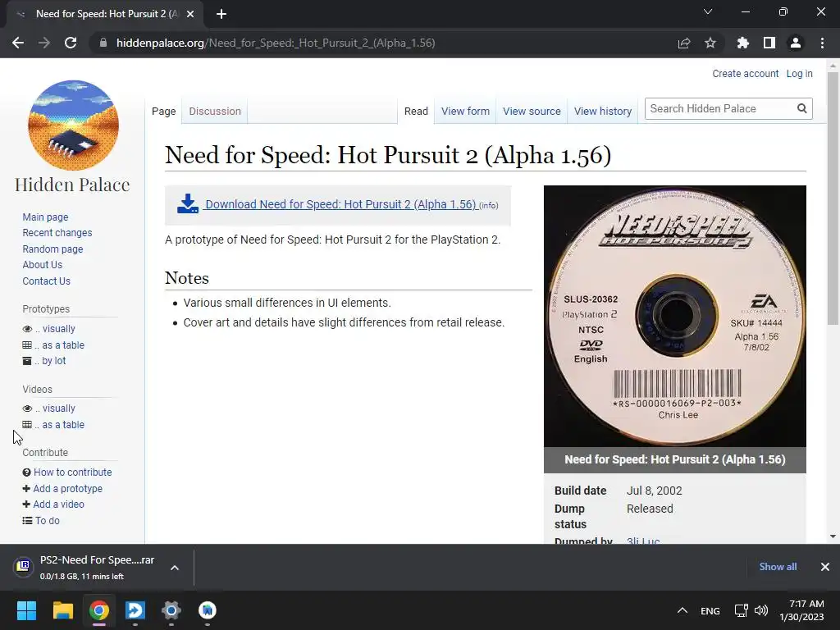This screenshot has height=630, width=840.
Task: Click the browser address bar URL
Action: (x=276, y=43)
